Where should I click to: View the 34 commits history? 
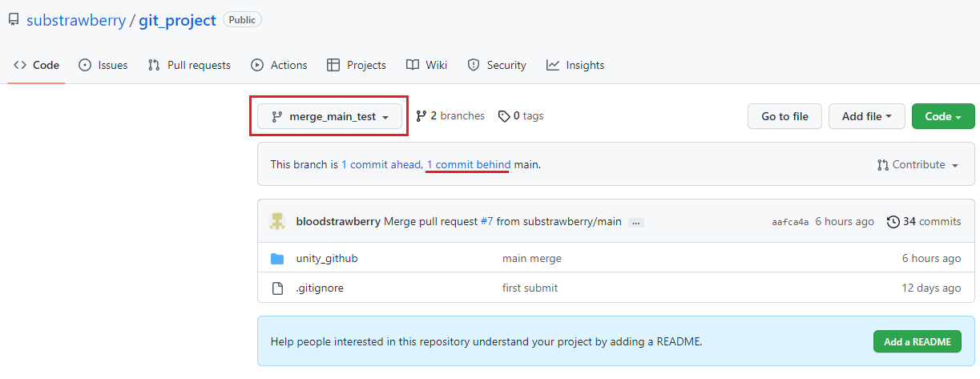coord(924,222)
